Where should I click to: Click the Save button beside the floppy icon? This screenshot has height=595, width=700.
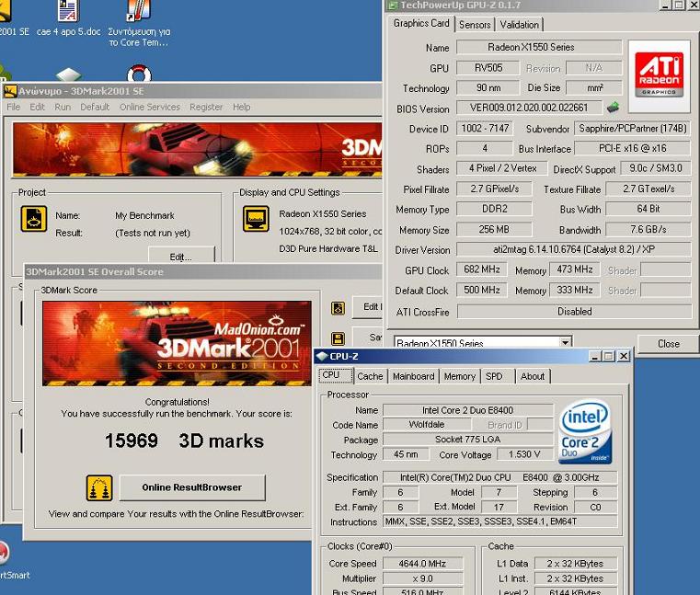367,338
